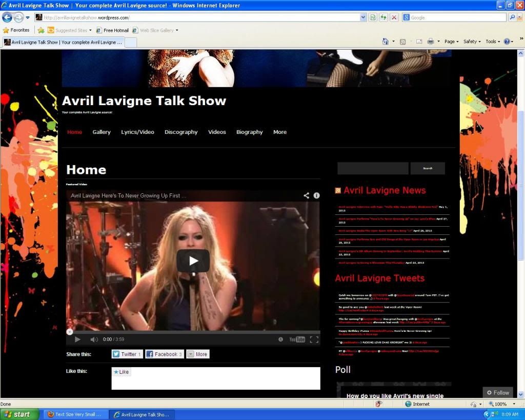Expand the Page menu dropdown
Screen dimensions: 525x420
(451, 42)
